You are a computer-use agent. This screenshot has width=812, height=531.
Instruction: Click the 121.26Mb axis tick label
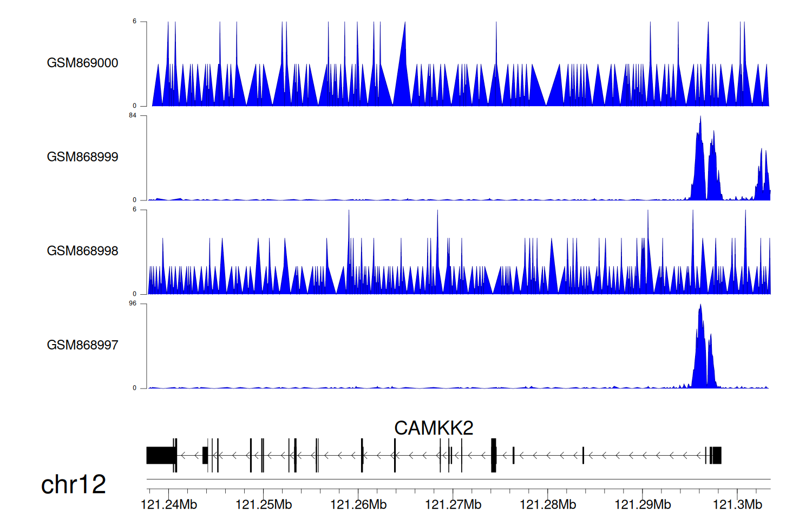click(358, 505)
